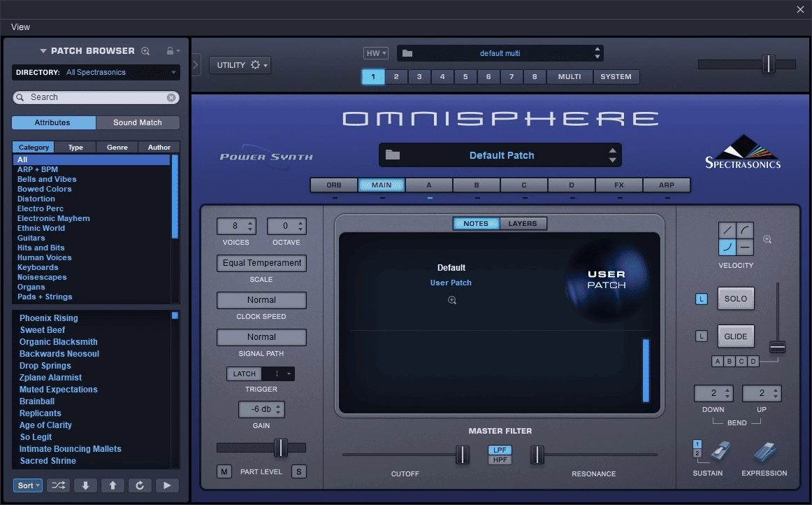This screenshot has width=812, height=505.
Task: Open the Directory All Spectrasonics dropdown
Action: pos(96,72)
